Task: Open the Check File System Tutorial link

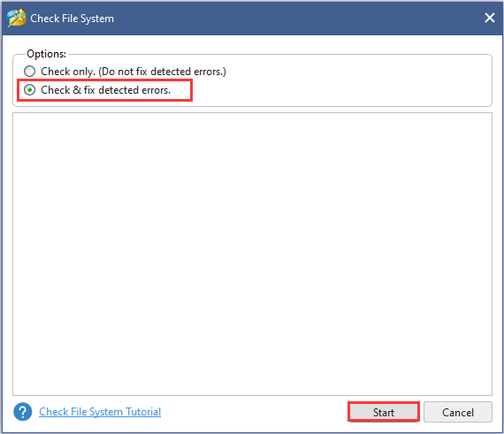Action: 100,412
